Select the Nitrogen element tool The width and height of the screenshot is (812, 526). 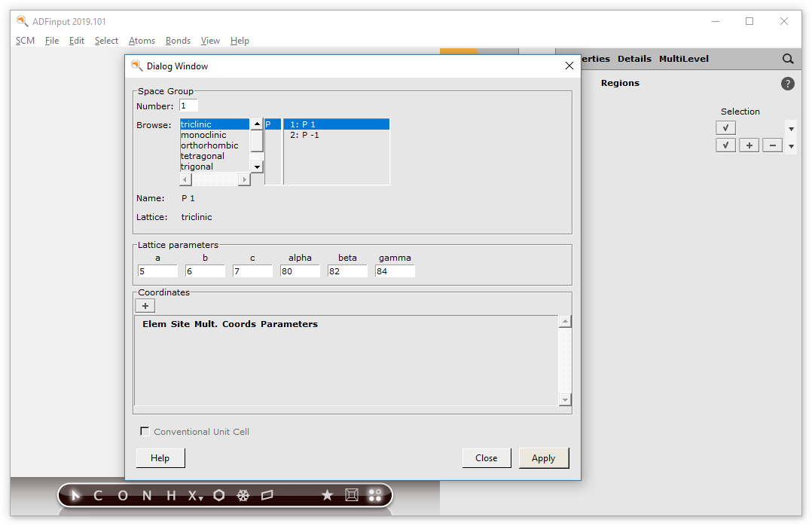pyautogui.click(x=146, y=495)
